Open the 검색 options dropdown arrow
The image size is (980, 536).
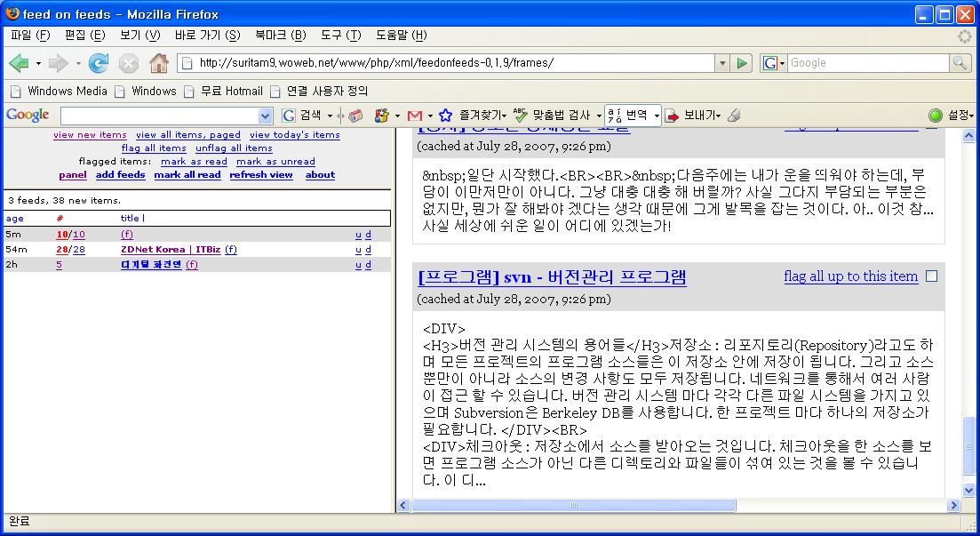tap(330, 116)
